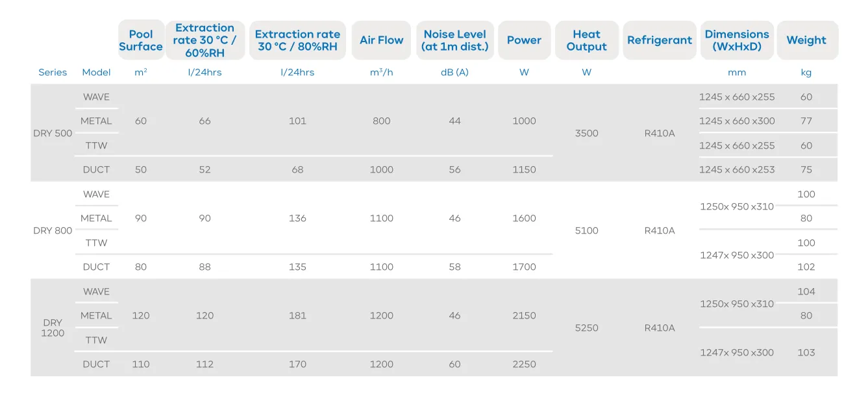The width and height of the screenshot is (868, 399).
Task: Click the DRY 1200 series label
Action: point(53,328)
